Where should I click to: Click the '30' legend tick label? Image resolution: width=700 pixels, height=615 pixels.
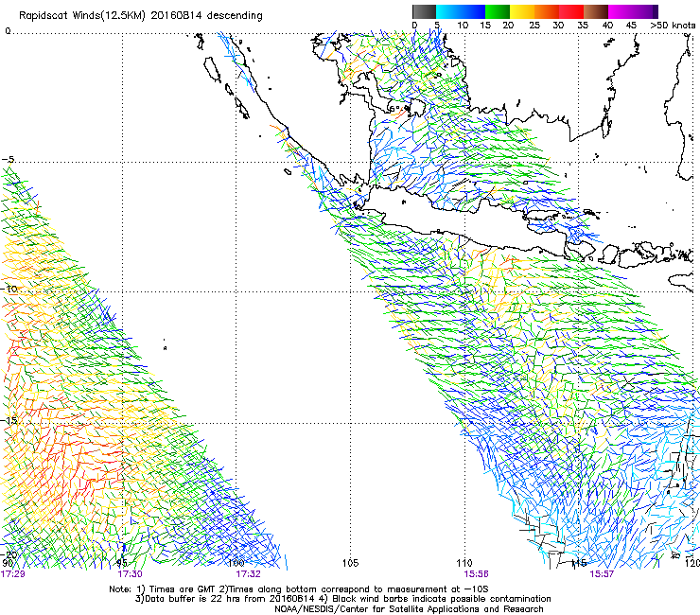pos(558,25)
